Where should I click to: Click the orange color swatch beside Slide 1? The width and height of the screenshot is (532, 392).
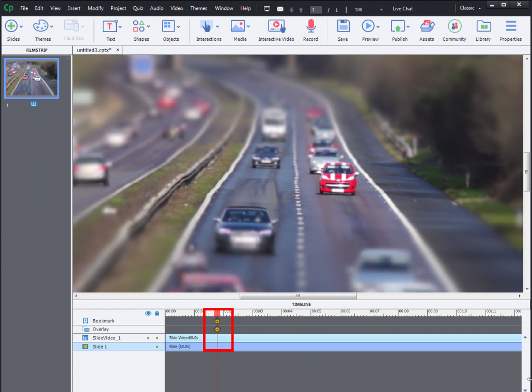[86, 347]
